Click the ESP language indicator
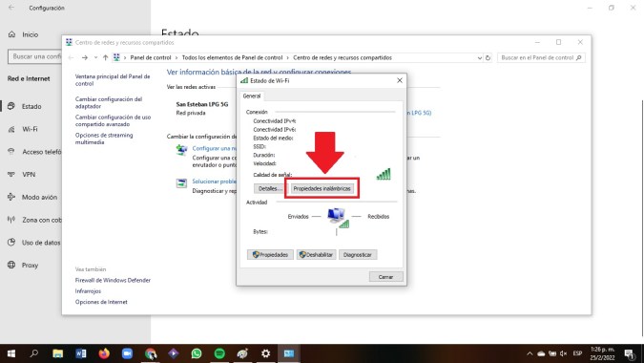The height and width of the screenshot is (363, 644). (x=577, y=353)
